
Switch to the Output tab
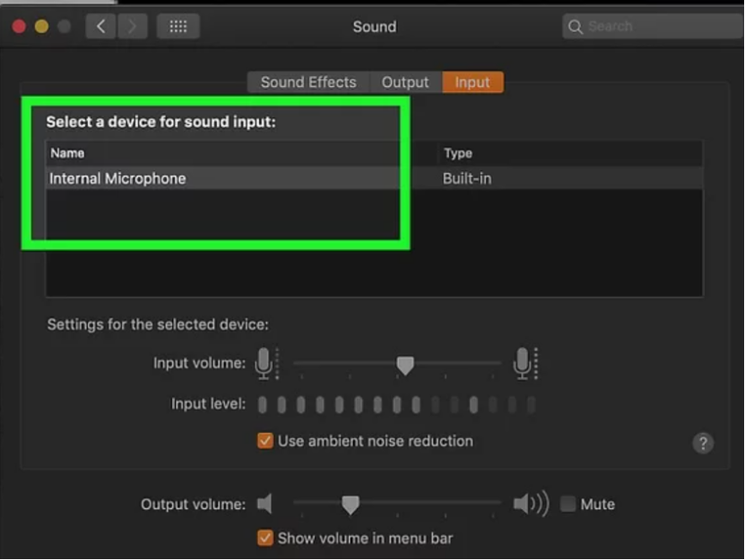click(405, 82)
